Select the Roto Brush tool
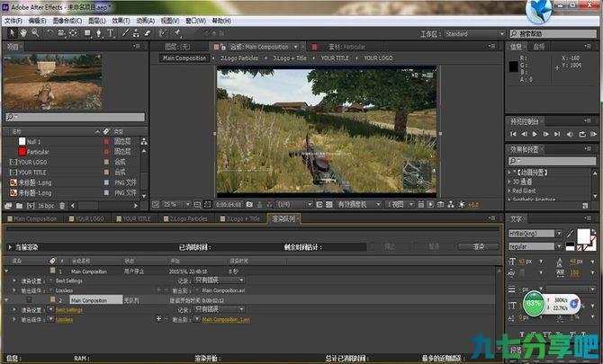603x364 pixels. pos(163,33)
